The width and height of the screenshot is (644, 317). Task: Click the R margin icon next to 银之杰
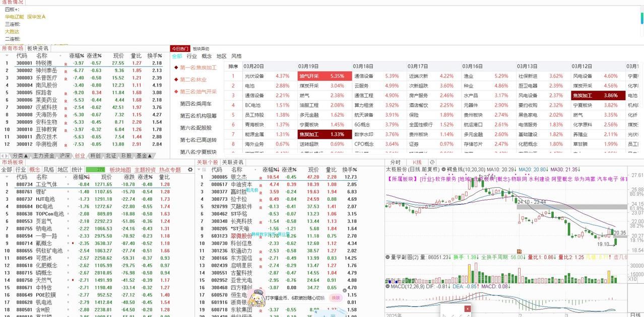pos(261,178)
